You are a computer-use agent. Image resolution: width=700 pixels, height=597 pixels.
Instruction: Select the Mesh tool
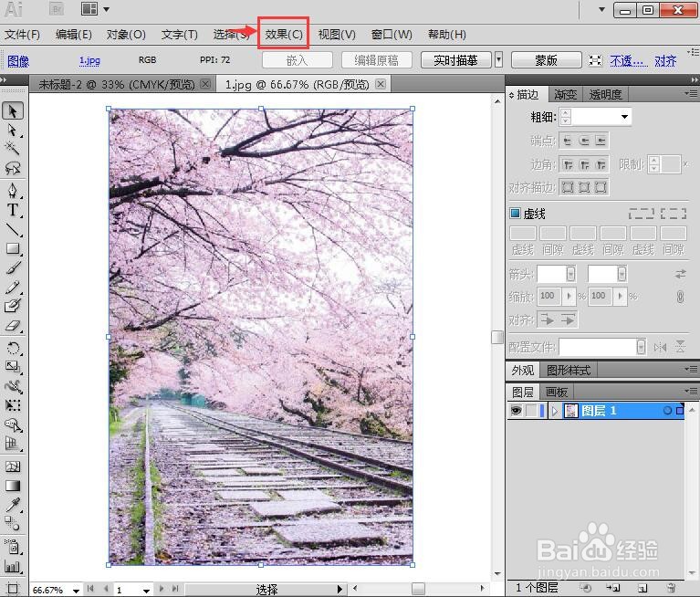[x=13, y=466]
